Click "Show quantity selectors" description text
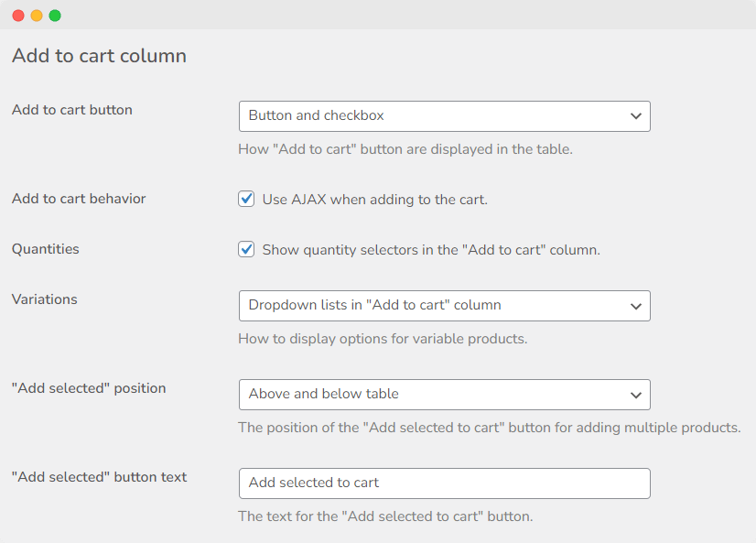This screenshot has width=756, height=543. tap(431, 250)
